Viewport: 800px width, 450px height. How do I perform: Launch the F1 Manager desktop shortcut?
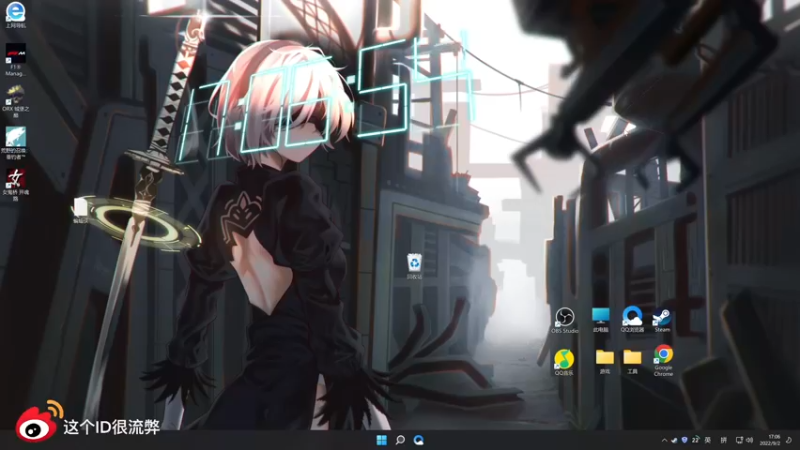[16, 60]
